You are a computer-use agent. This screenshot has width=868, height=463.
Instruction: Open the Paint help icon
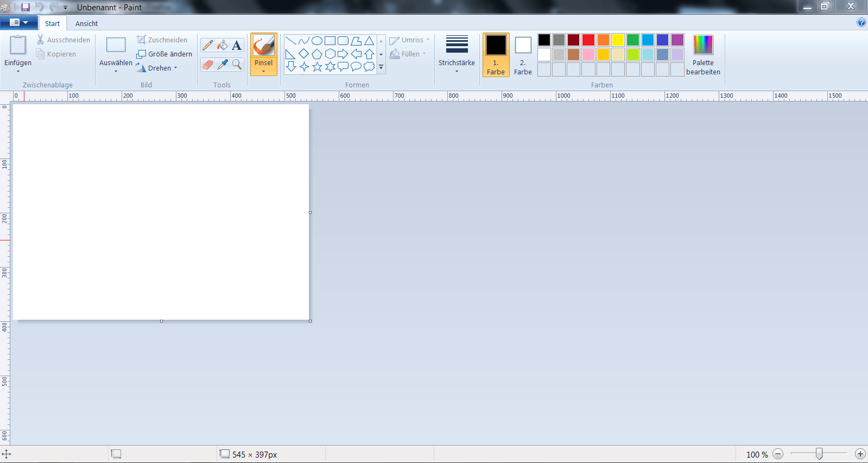pos(861,22)
